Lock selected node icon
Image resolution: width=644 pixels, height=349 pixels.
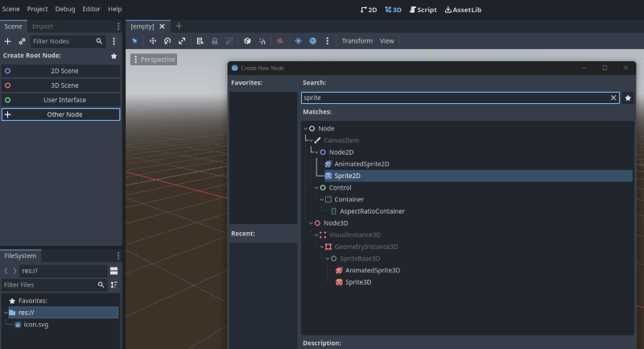[x=214, y=41]
